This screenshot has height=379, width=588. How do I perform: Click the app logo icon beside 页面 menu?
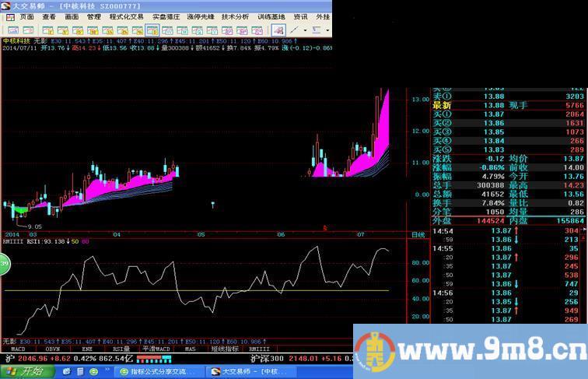pos(8,16)
